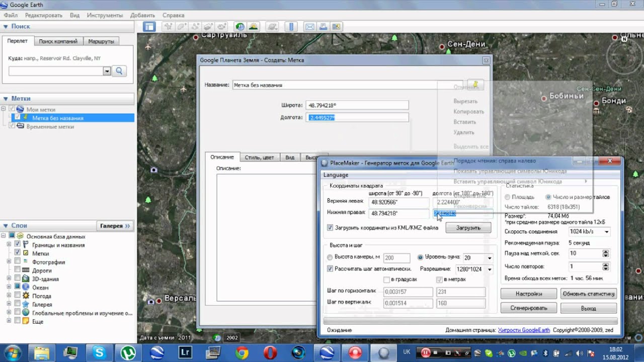
Task: Collapse 'Основная база данных' tree node
Action: pyautogui.click(x=5, y=236)
